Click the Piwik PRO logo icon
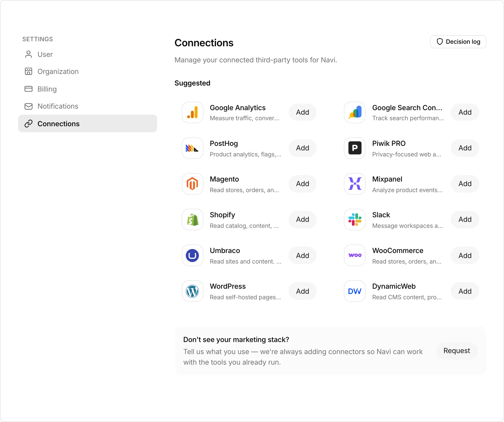Screen dimensions: 504x422 point(355,148)
